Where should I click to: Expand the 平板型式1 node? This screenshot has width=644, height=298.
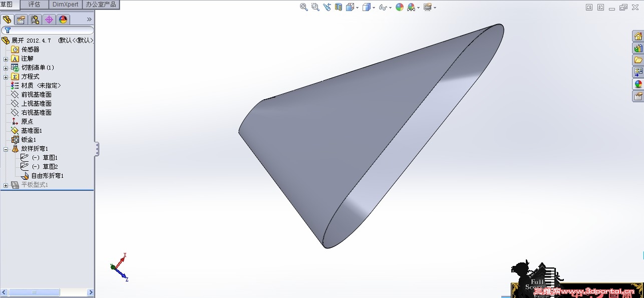[6, 185]
